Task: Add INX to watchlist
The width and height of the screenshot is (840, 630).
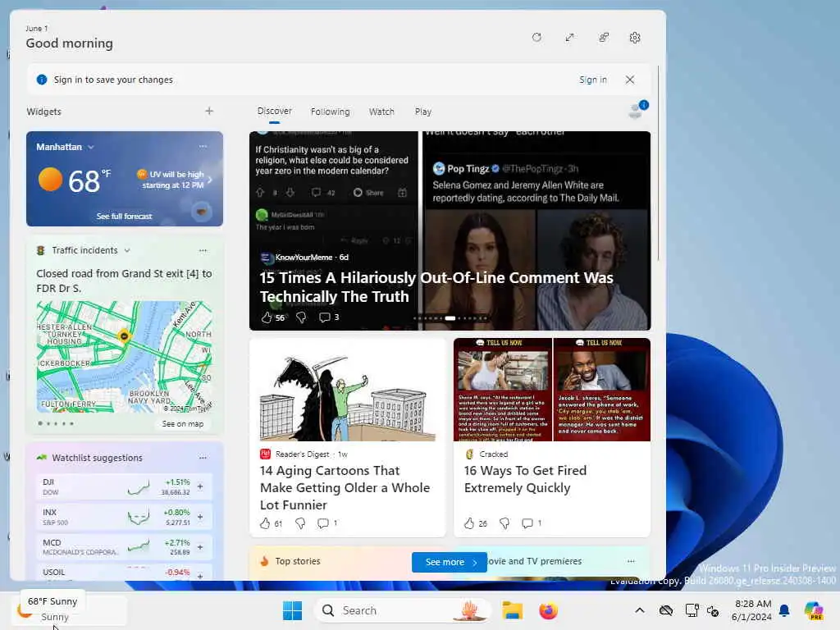Action: [200, 517]
